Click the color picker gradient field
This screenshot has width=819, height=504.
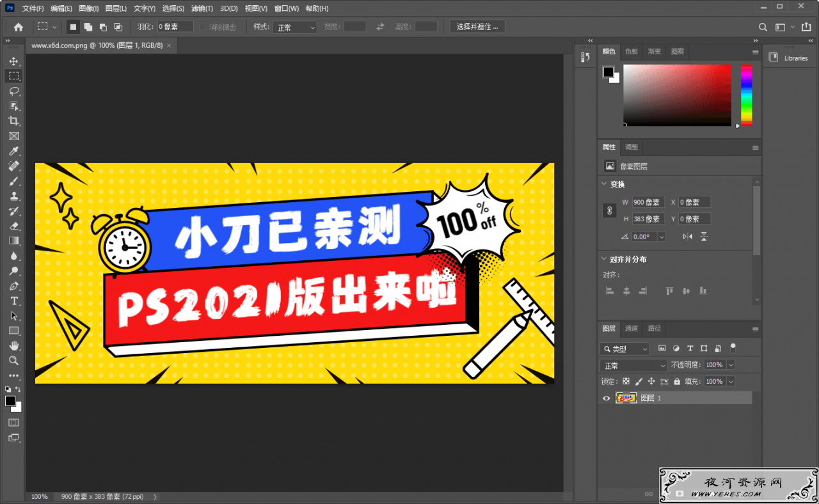click(678, 95)
